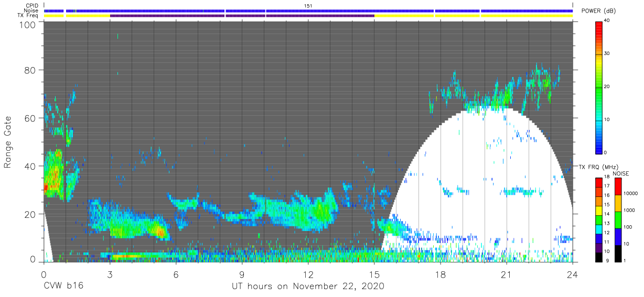Click y-axis tick label 20
This screenshot has height=297, width=644.
[x=30, y=214]
